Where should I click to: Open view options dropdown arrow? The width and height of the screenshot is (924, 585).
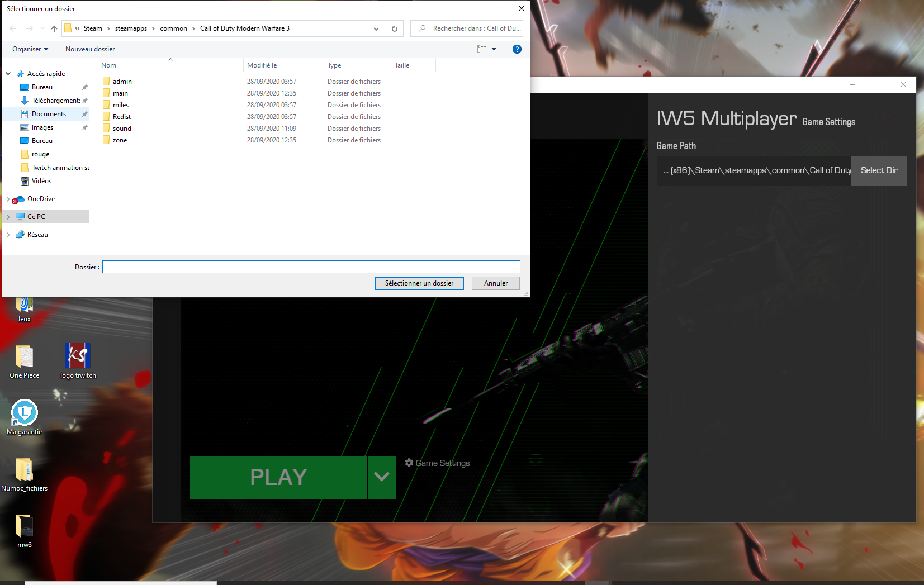point(494,49)
